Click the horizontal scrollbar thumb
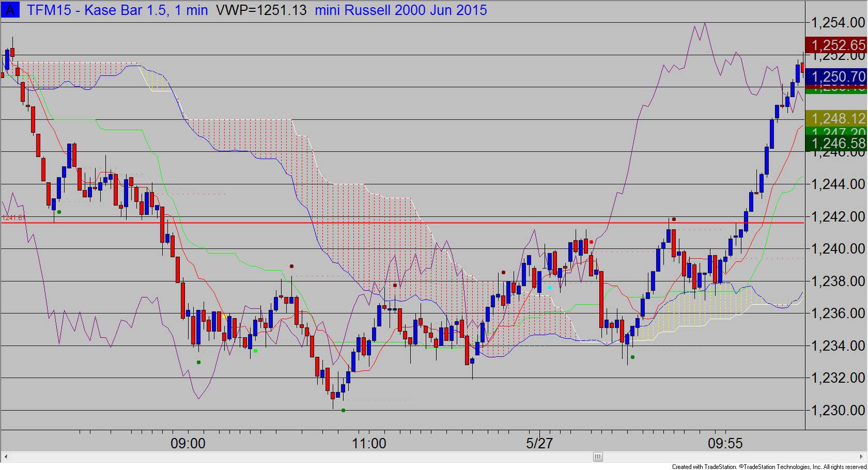The height and width of the screenshot is (470, 868). coord(598,457)
